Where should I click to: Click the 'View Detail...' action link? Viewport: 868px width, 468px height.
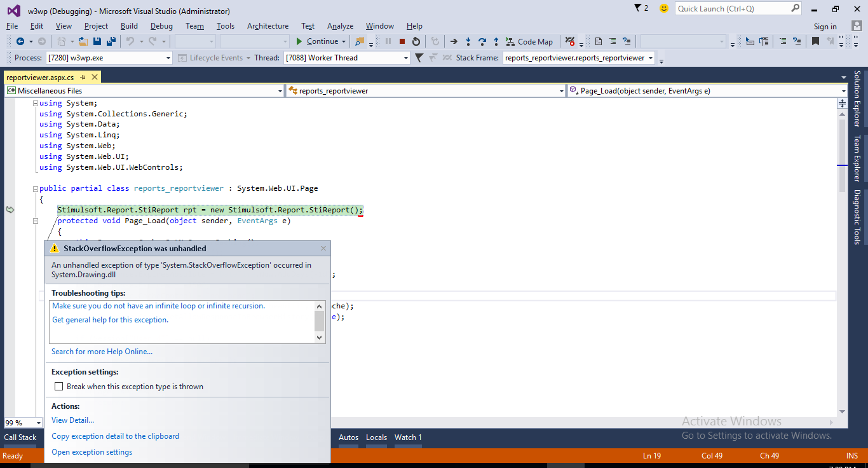[72, 420]
